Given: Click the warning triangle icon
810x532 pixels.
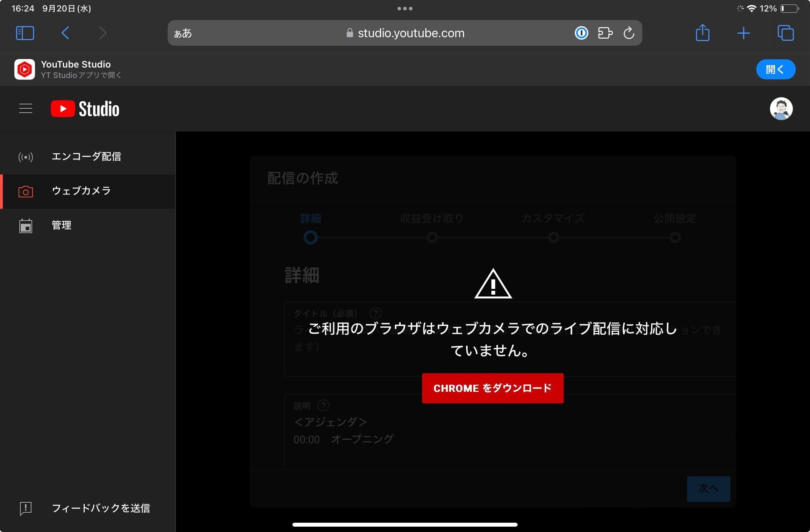Looking at the screenshot, I should [493, 284].
